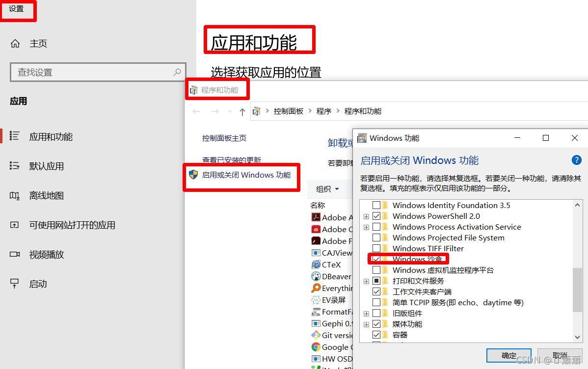Check Windows Projected File System checkbox
The width and height of the screenshot is (588, 369).
click(376, 238)
